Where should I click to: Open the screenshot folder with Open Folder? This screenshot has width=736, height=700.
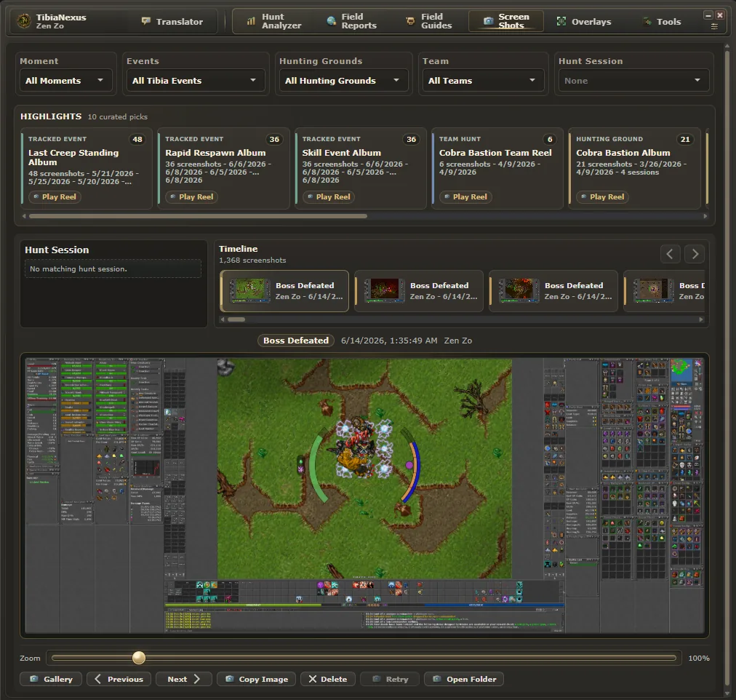(x=464, y=679)
